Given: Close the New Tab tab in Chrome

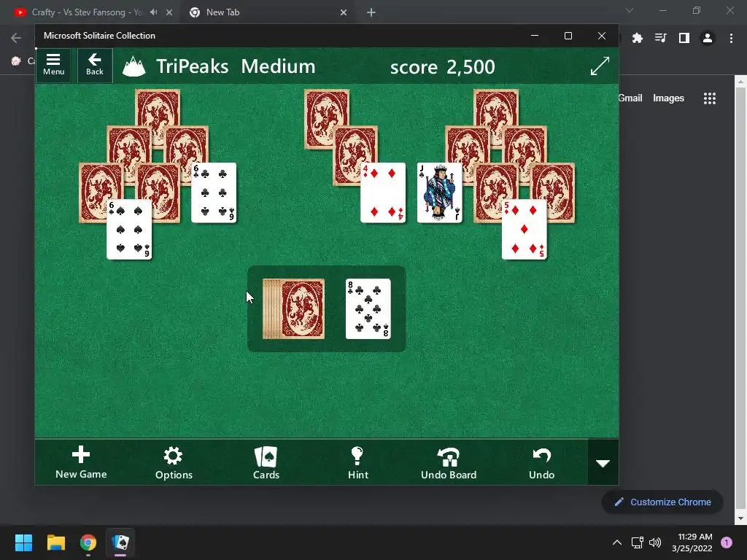Looking at the screenshot, I should click(x=344, y=13).
